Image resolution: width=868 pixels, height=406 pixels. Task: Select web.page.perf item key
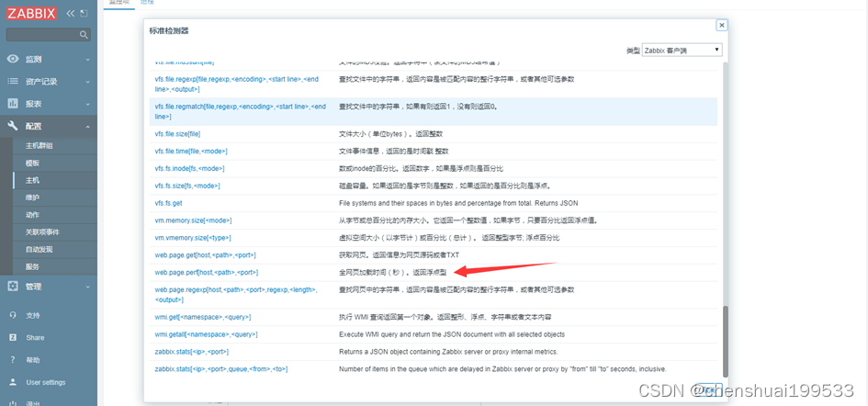tap(206, 272)
